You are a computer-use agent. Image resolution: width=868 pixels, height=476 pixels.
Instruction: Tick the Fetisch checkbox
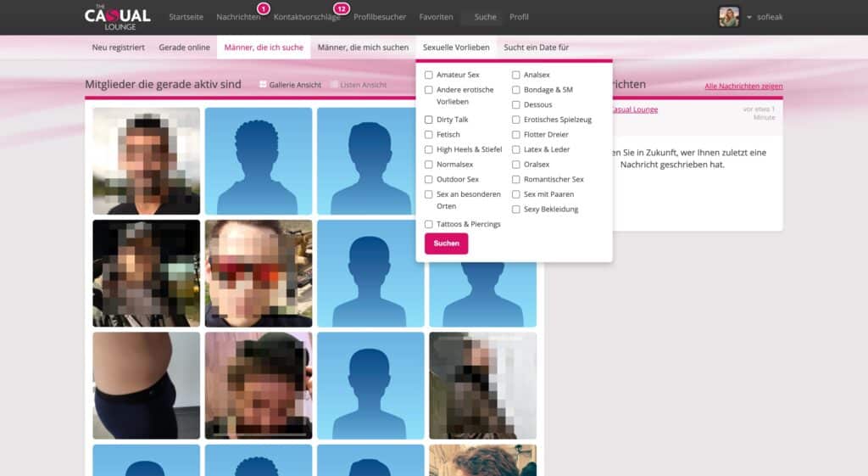coord(428,135)
